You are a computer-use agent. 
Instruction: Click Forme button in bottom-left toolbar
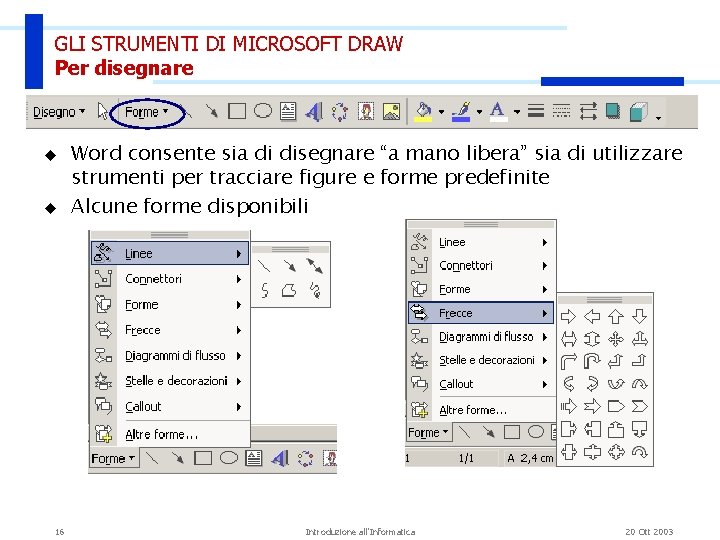click(113, 458)
